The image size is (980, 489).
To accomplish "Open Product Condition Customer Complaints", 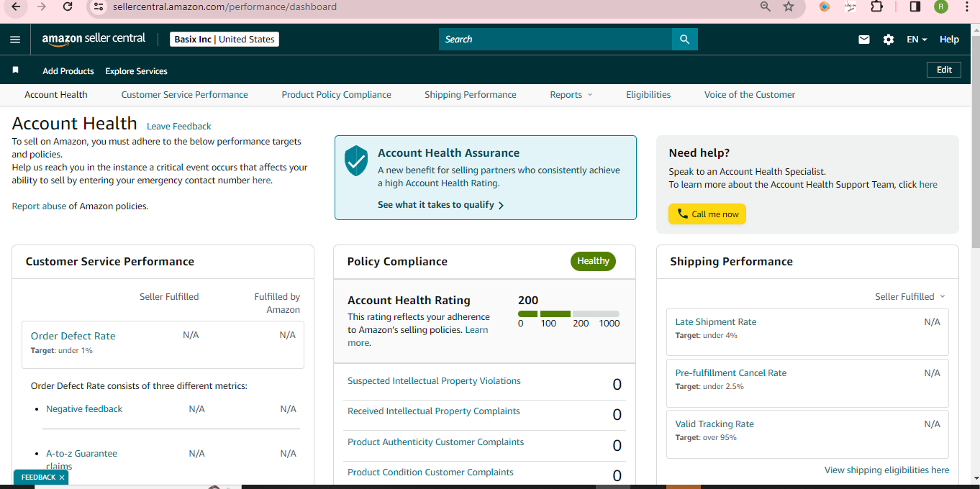I will click(x=430, y=472).
